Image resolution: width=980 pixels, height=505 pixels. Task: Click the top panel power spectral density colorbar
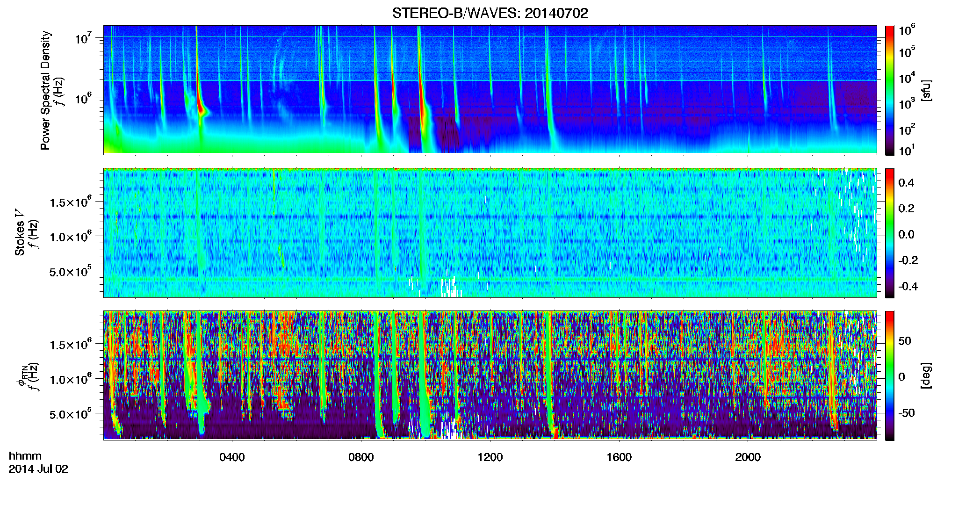(x=890, y=90)
